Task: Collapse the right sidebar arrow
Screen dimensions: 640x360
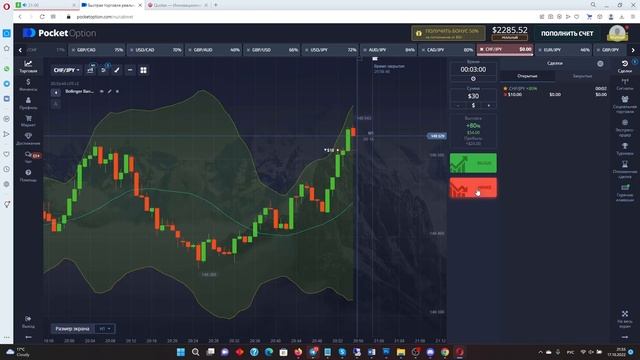Action: click(624, 337)
